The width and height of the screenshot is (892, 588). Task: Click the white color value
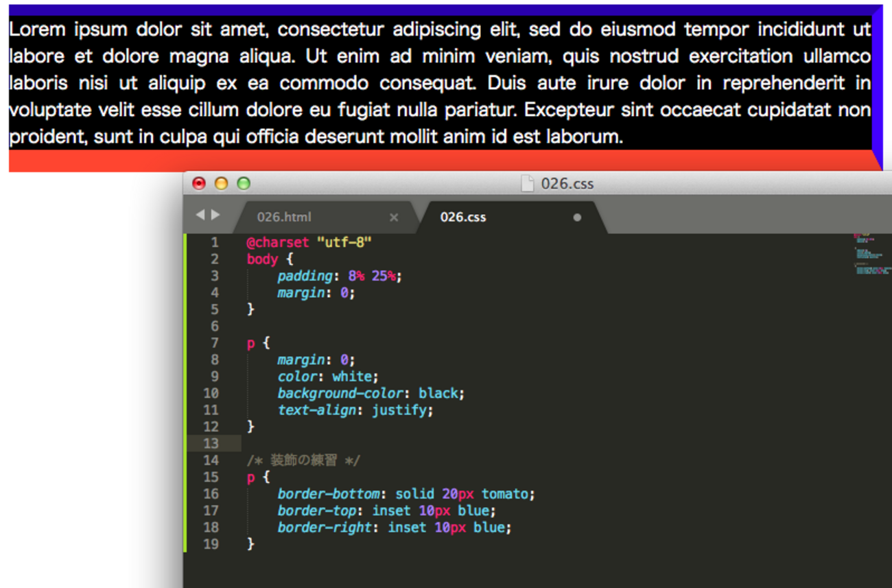(x=352, y=377)
